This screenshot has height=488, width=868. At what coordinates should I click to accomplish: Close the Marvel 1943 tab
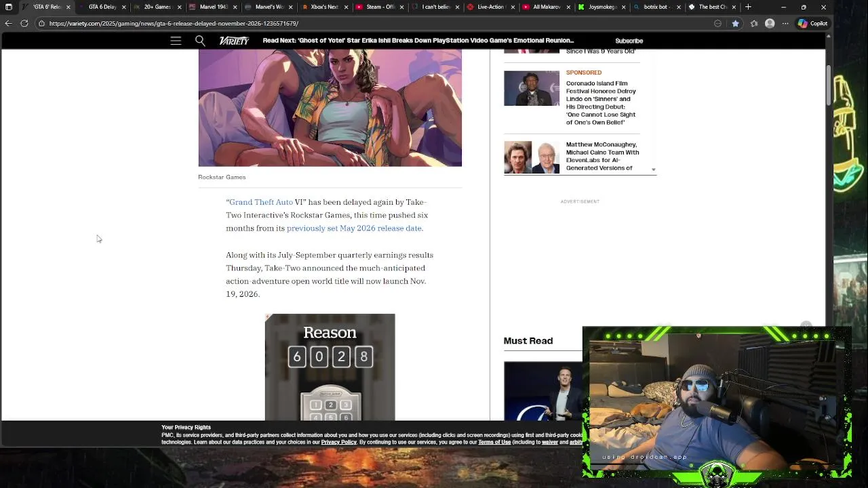(235, 7)
